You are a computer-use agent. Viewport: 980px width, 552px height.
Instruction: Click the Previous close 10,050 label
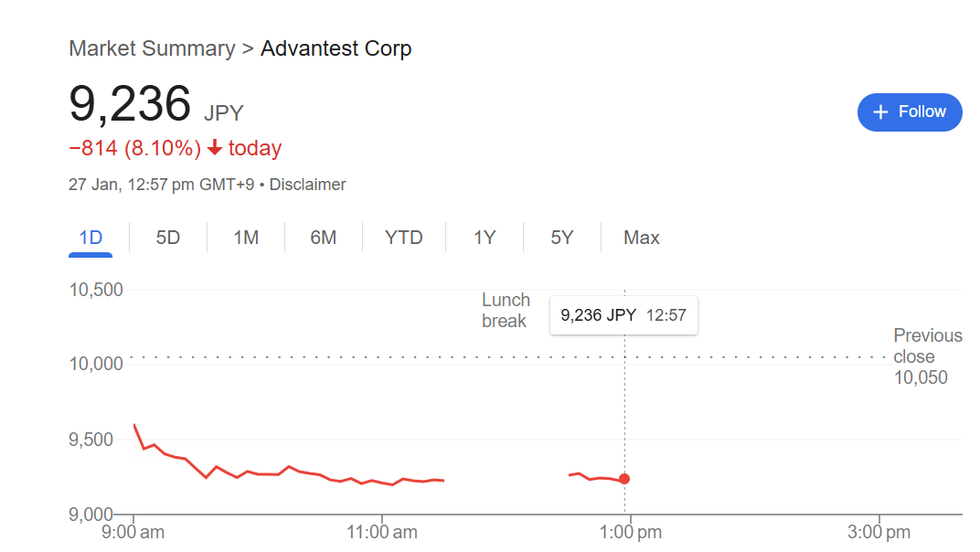click(927, 356)
